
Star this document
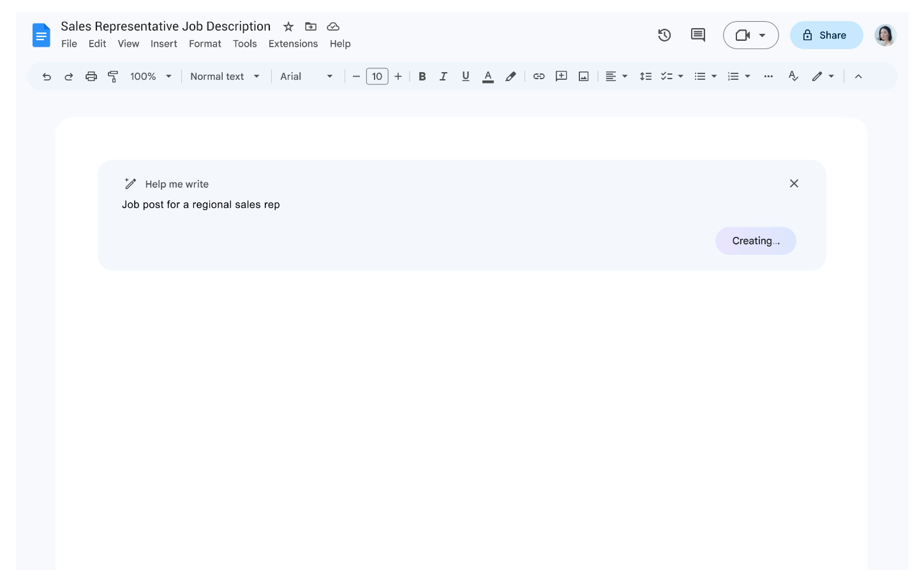[x=288, y=27]
